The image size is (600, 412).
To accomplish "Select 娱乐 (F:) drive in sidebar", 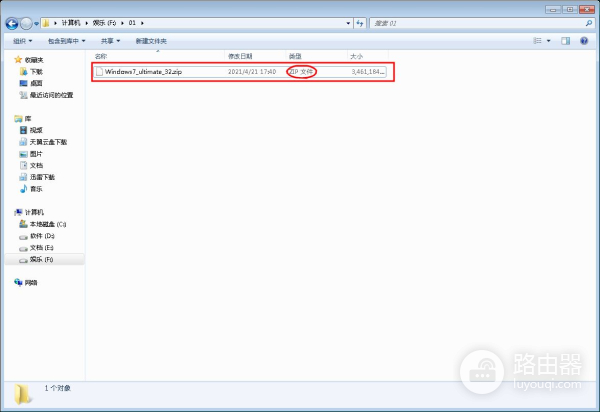I will click(44, 259).
